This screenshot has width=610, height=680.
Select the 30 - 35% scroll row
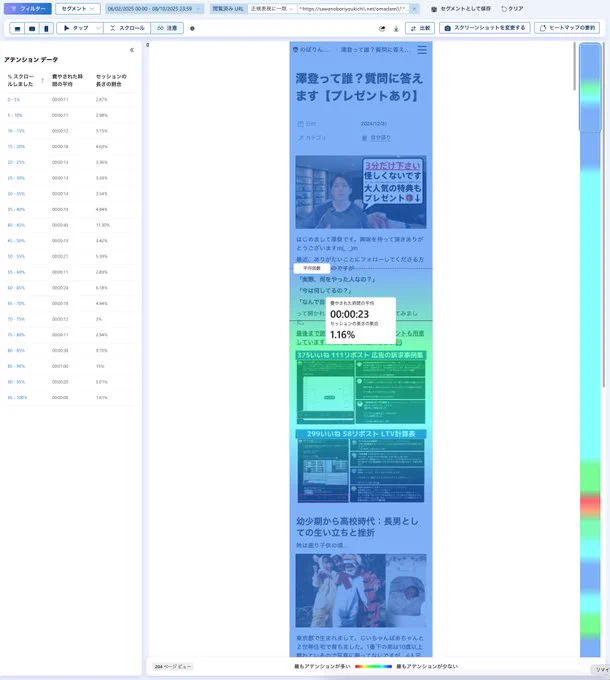click(x=69, y=194)
